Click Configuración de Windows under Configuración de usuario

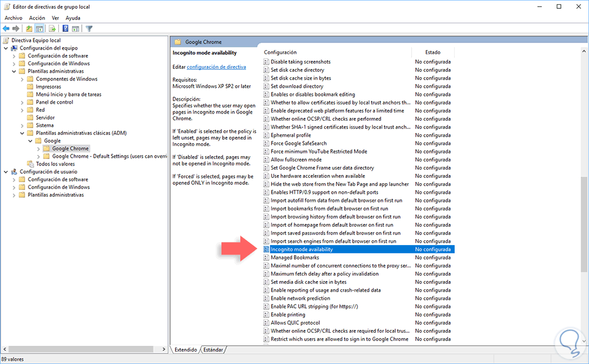tap(58, 187)
